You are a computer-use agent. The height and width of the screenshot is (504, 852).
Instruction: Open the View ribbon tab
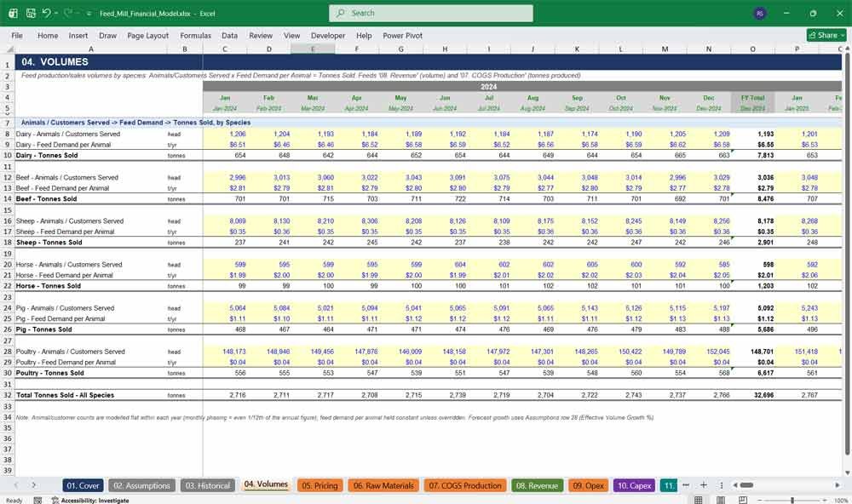291,35
